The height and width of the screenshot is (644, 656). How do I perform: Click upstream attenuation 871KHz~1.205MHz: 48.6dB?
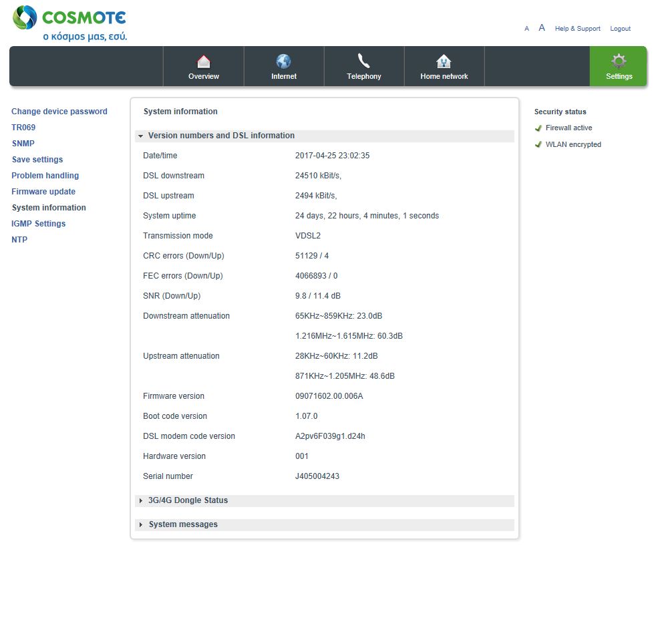click(x=345, y=376)
